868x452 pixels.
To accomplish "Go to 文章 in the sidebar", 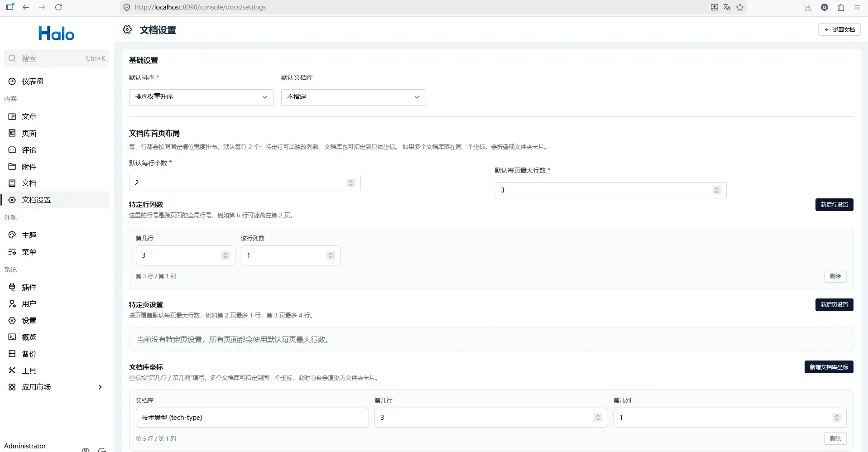I will [56, 116].
